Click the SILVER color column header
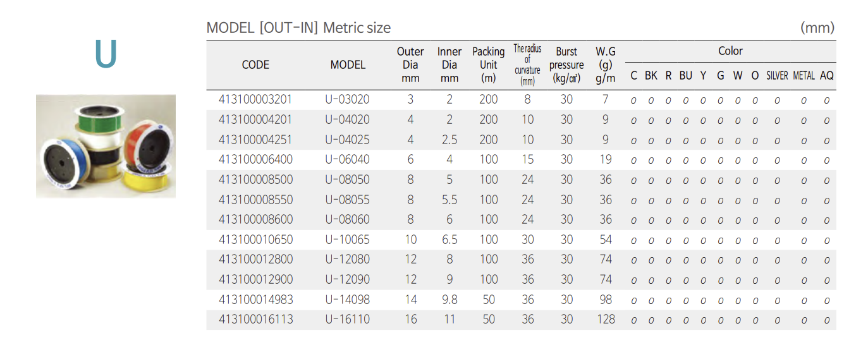Image resolution: width=868 pixels, height=352 pixels. click(777, 76)
